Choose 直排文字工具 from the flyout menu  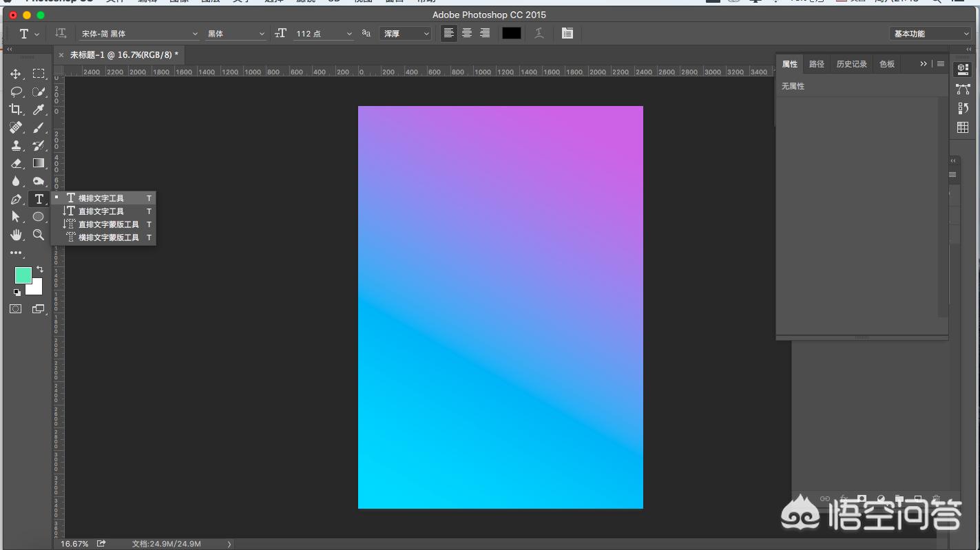click(x=101, y=211)
